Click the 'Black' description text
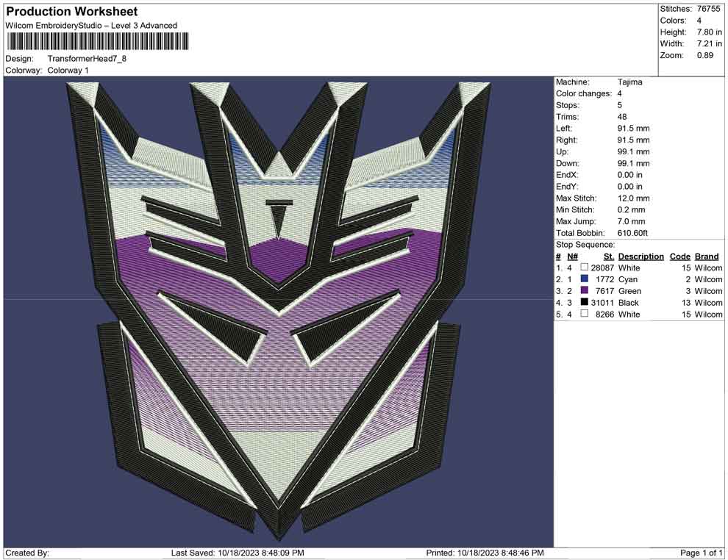The image size is (728, 560). pyautogui.click(x=629, y=303)
